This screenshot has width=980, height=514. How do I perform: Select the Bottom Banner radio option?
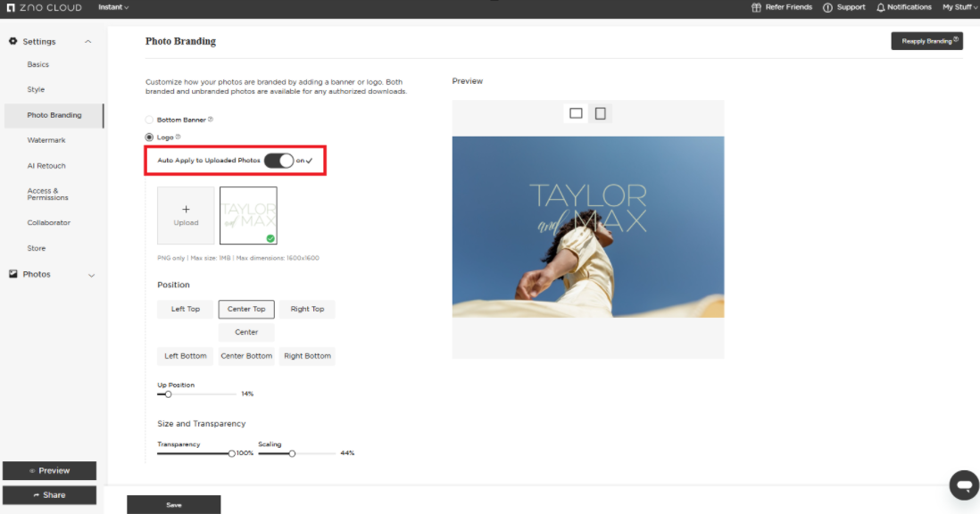pyautogui.click(x=149, y=120)
